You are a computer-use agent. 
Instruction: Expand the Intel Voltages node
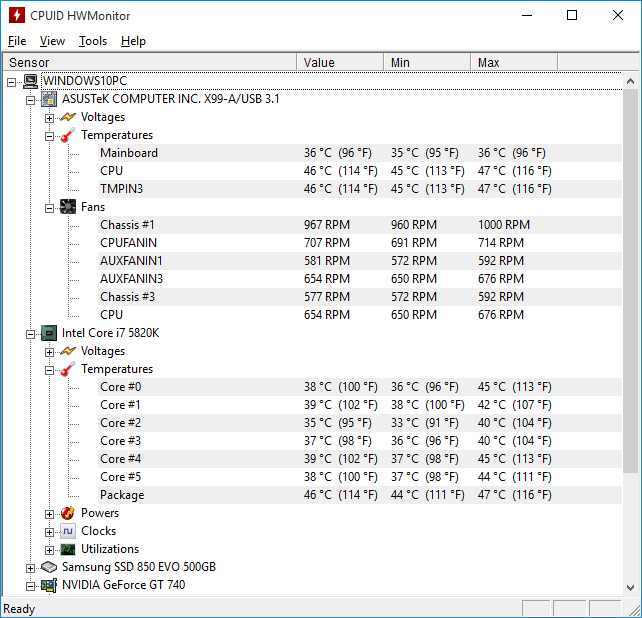pyautogui.click(x=49, y=352)
